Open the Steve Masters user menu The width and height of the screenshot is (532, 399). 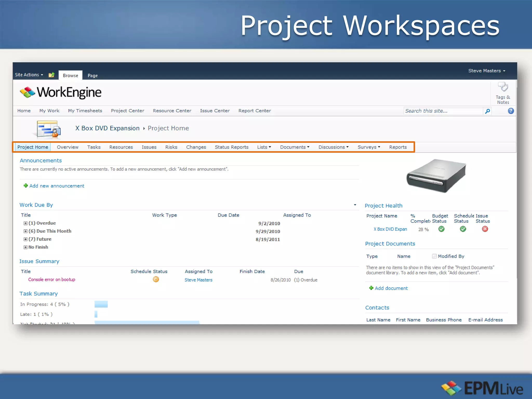pyautogui.click(x=487, y=71)
